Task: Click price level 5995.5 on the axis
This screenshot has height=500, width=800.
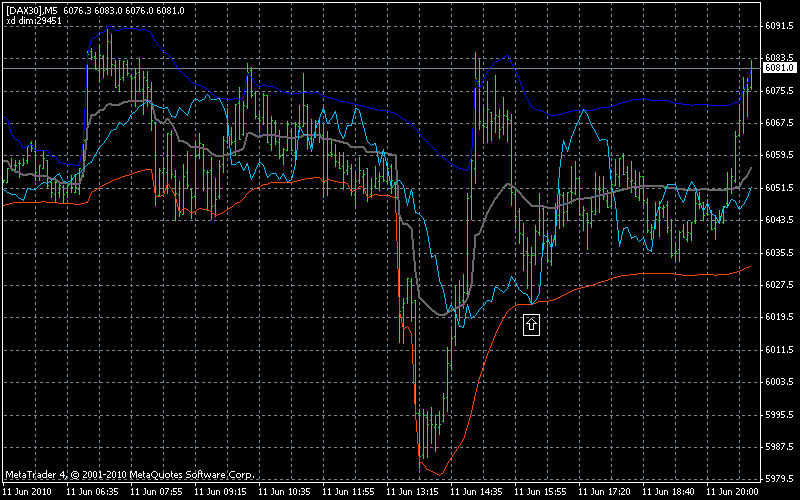Action: click(x=779, y=414)
